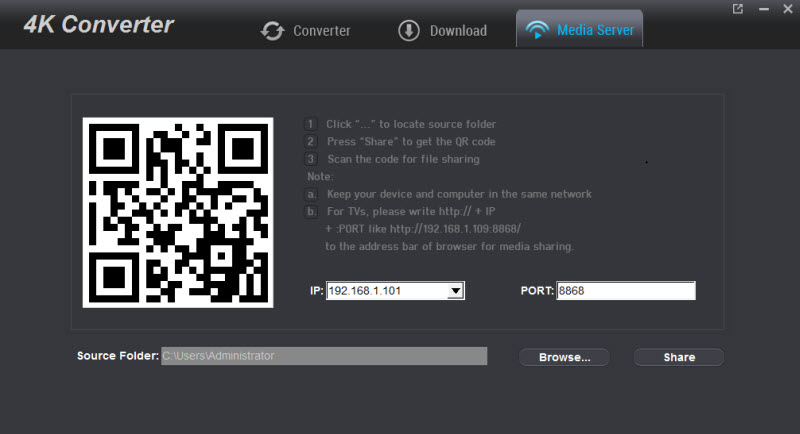Screen dimensions: 800x434
Task: Select the Media Server tab label
Action: 595,31
